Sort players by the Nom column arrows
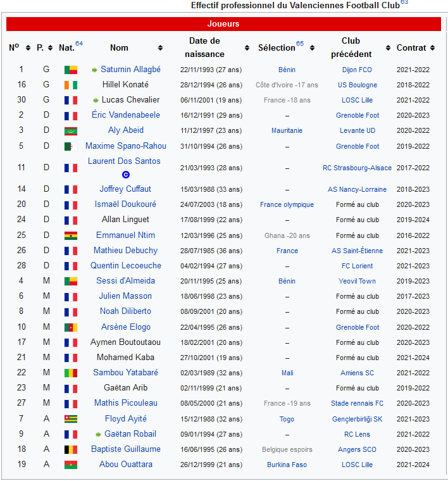 (159, 48)
